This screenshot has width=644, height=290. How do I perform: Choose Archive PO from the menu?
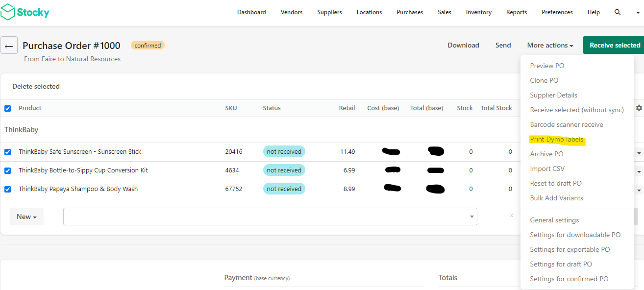tap(546, 154)
